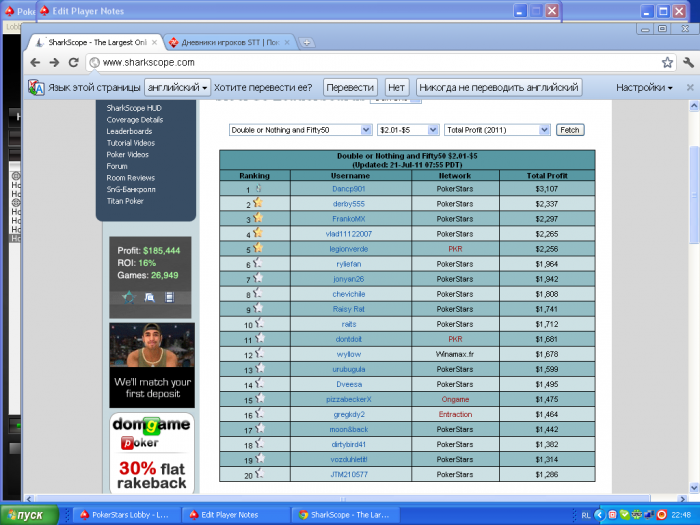Open Coverage Details in the sidebar
Viewport: 700px width, 525px height.
(134, 120)
